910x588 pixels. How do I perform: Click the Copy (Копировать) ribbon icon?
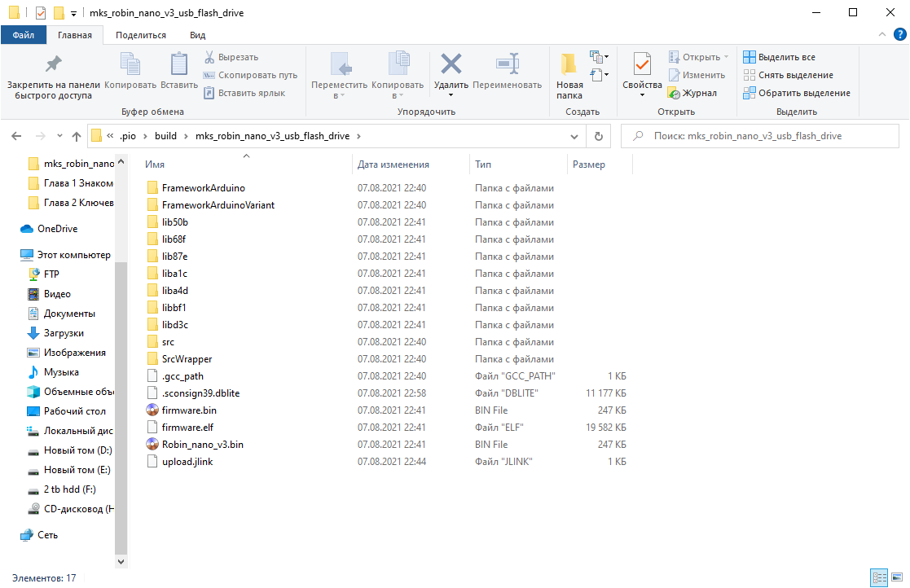click(x=130, y=64)
